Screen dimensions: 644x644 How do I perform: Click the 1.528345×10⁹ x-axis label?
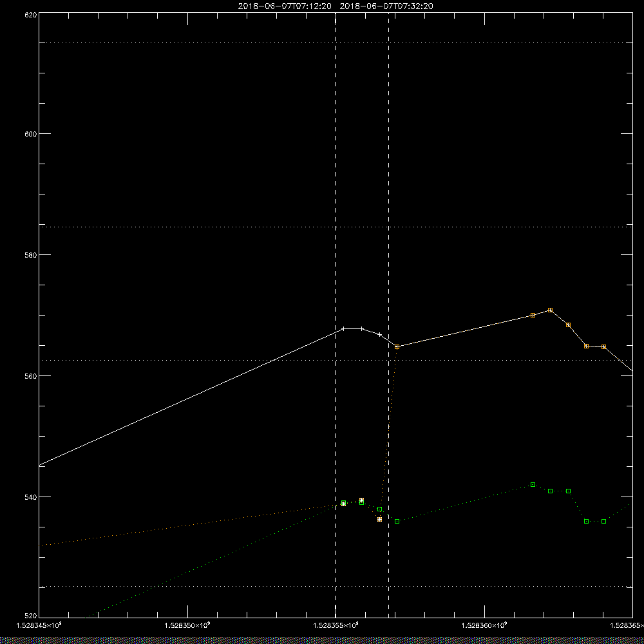tap(39, 625)
